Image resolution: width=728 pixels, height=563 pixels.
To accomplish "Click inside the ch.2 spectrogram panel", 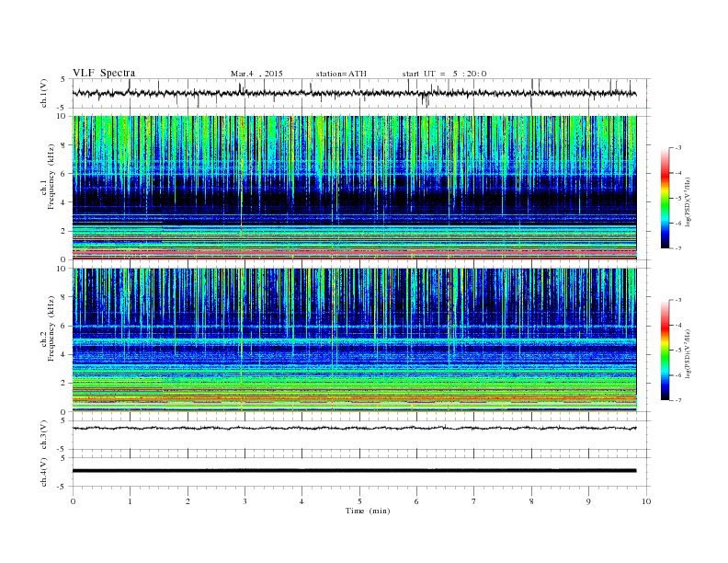I will pyautogui.click(x=354, y=340).
